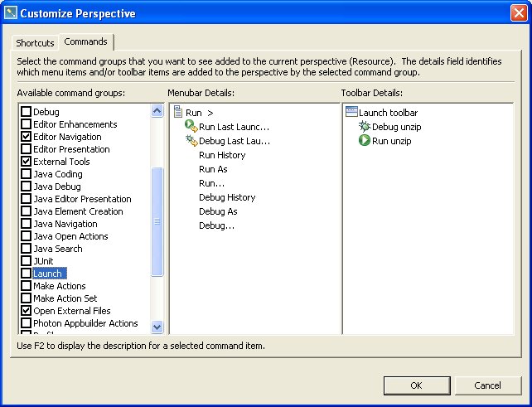This screenshot has width=532, height=407.
Task: Click the Launch toolbar icon
Action: [x=351, y=112]
